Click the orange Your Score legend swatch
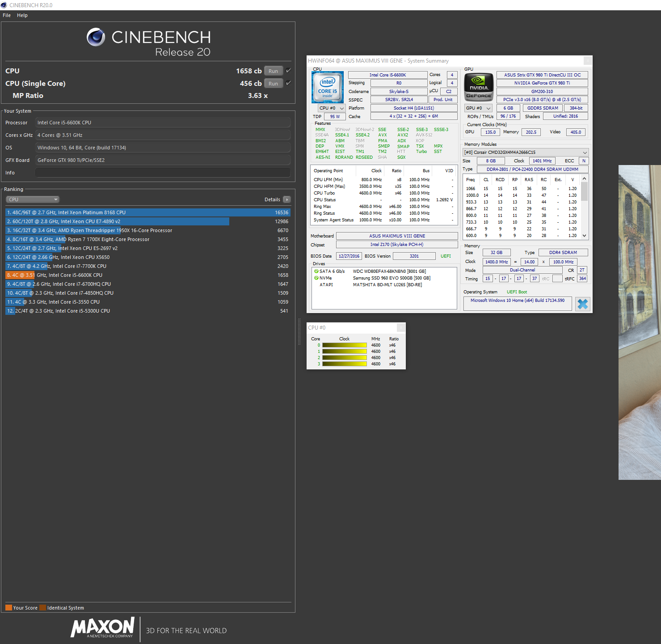This screenshot has height=644, width=661. (8, 608)
